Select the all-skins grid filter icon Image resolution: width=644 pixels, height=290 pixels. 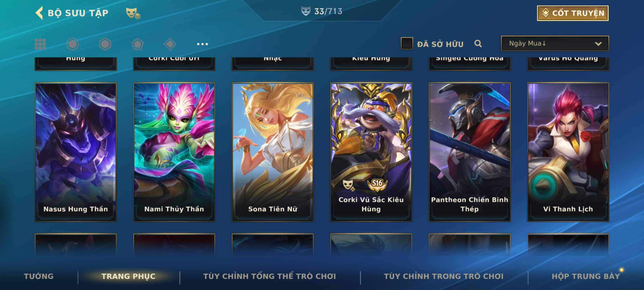point(40,44)
